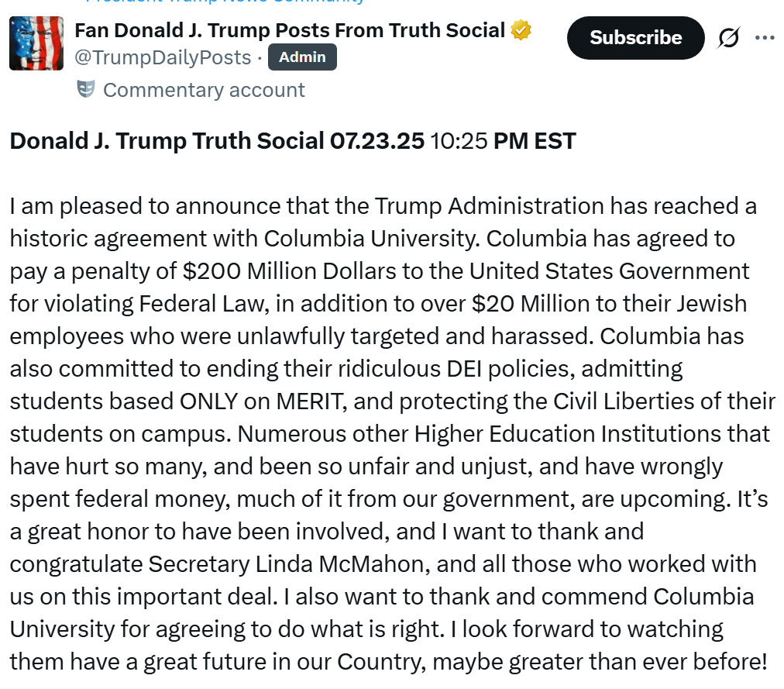Subscribe to Fan Donald J. Trump Posts

point(635,37)
